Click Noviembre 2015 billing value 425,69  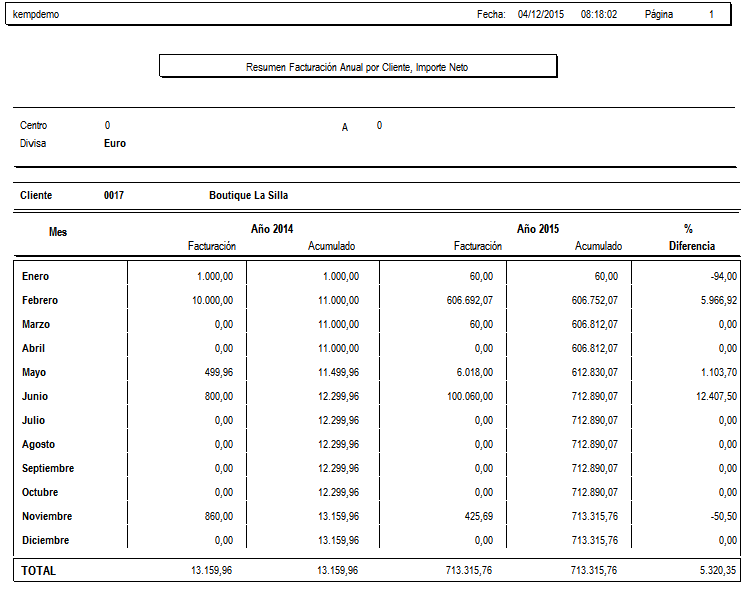479,517
